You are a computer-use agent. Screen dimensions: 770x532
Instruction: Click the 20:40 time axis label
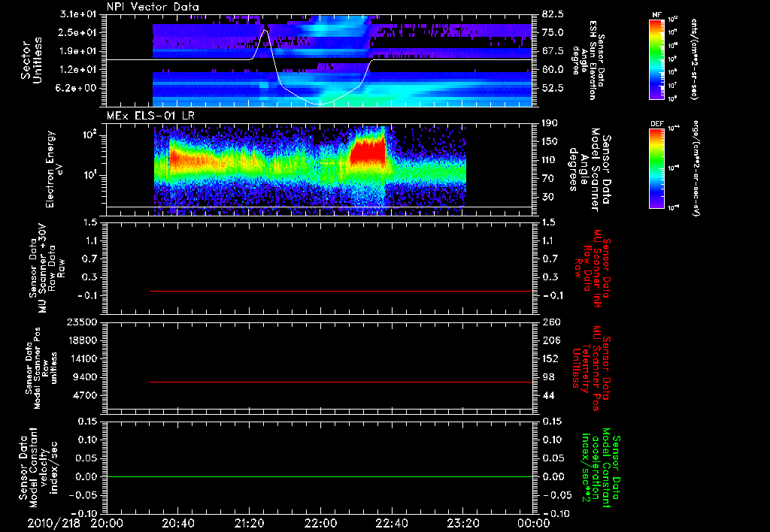pyautogui.click(x=177, y=523)
